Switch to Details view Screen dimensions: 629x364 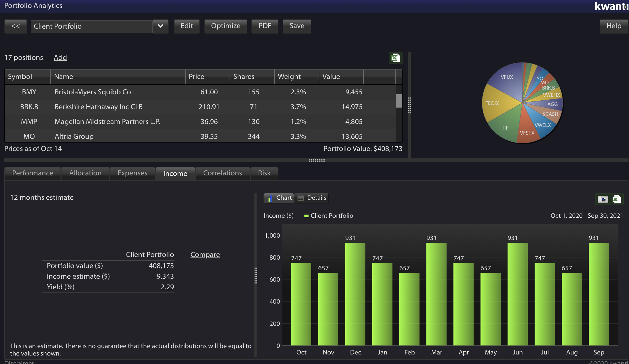[312, 198]
